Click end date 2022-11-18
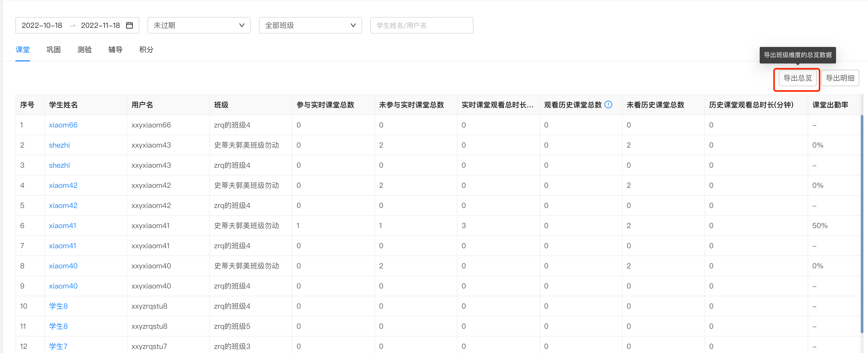Viewport: 868px width, 353px height. tap(100, 25)
